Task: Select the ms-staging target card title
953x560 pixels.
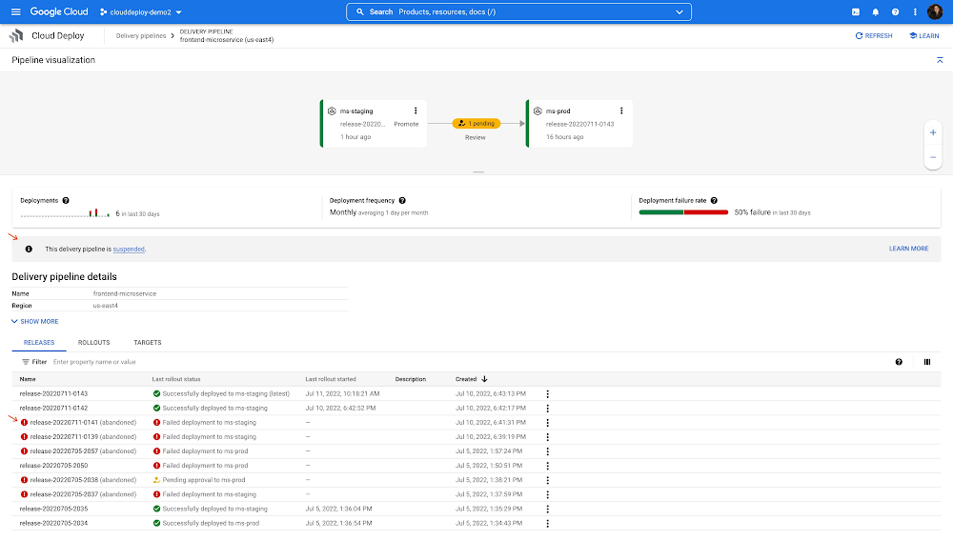Action: (356, 111)
